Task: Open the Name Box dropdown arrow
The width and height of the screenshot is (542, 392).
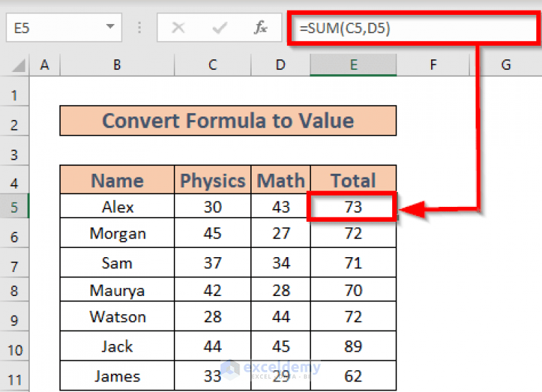Action: (x=110, y=27)
